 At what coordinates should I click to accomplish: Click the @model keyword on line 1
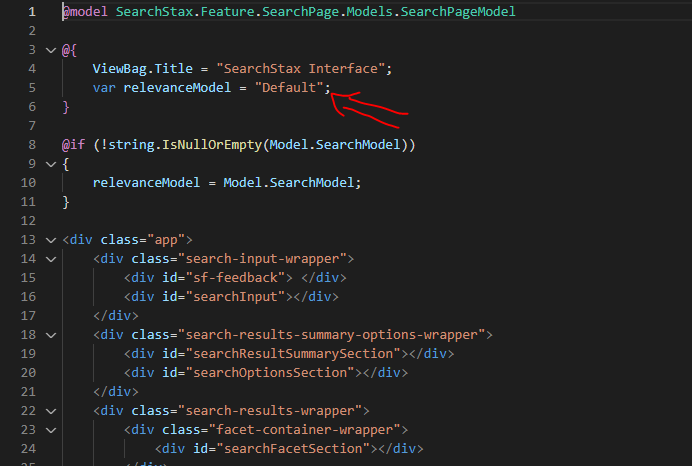pos(85,11)
